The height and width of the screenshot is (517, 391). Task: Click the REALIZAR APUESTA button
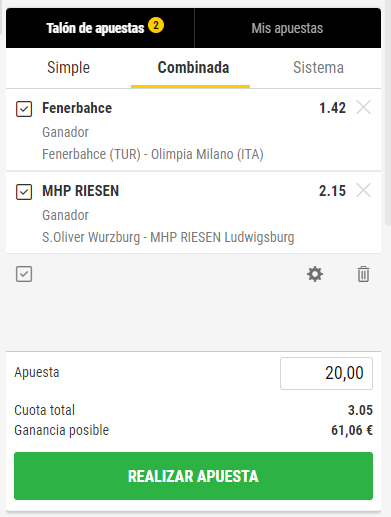193,476
